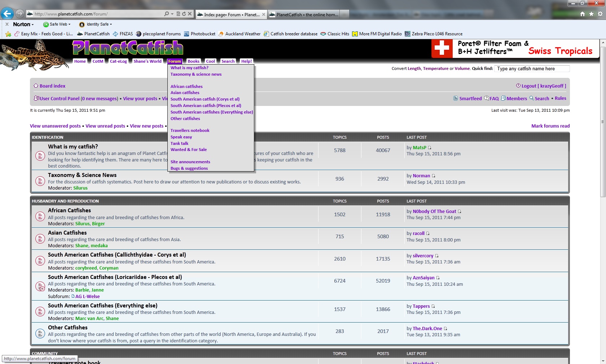The height and width of the screenshot is (364, 606).
Task: Open View unanswered posts link
Action: (x=55, y=126)
